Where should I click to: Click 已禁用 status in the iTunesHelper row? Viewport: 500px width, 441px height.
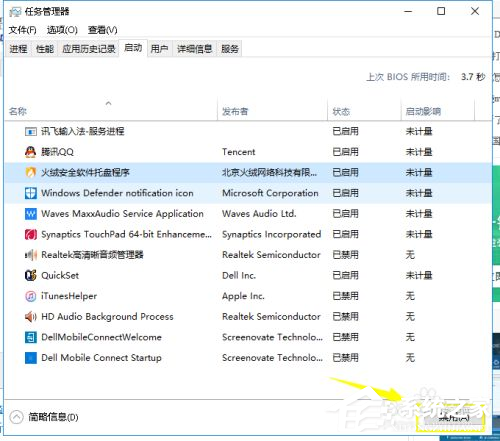pos(345,296)
